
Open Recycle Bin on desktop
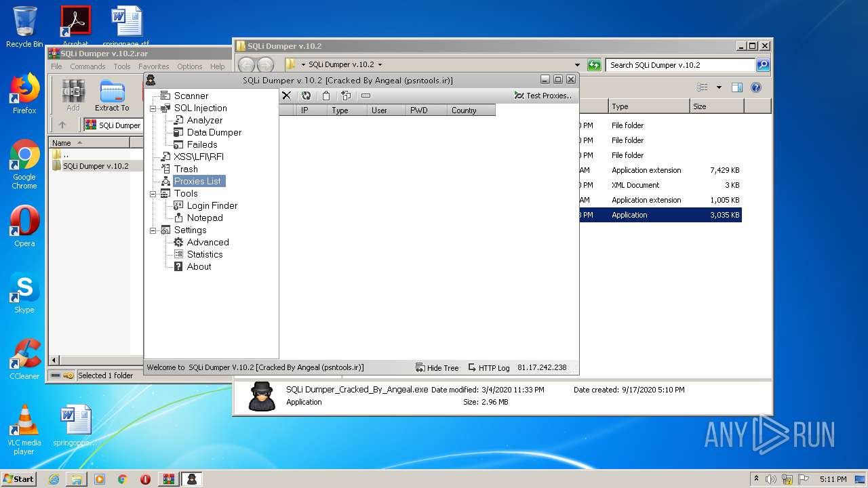tap(24, 27)
